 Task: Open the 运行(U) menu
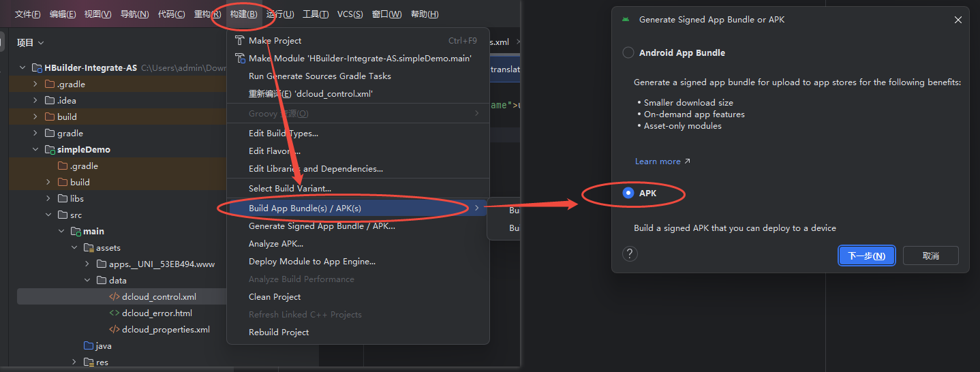(280, 14)
